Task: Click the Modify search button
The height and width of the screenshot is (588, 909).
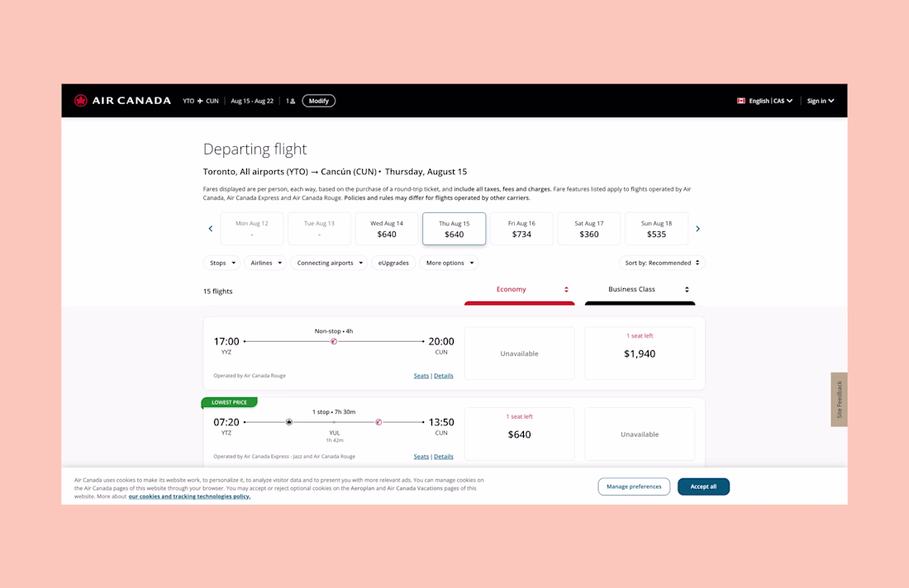Action: pos(319,101)
